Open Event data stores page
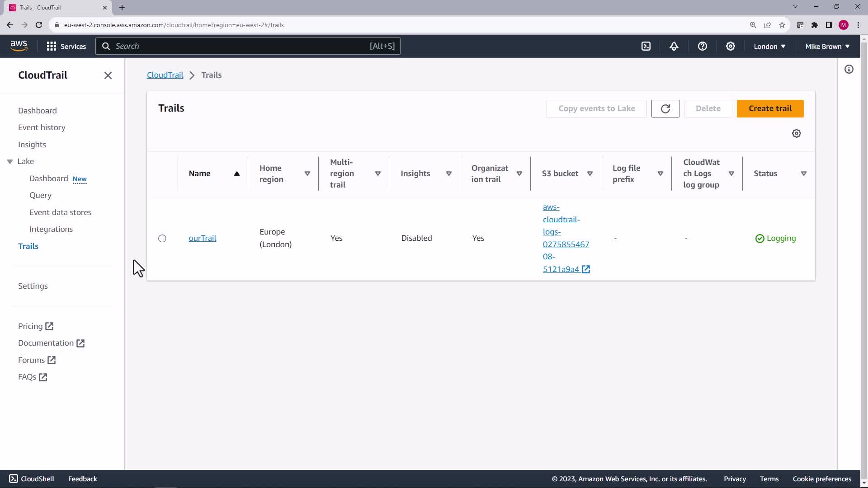The image size is (868, 488). (x=60, y=212)
